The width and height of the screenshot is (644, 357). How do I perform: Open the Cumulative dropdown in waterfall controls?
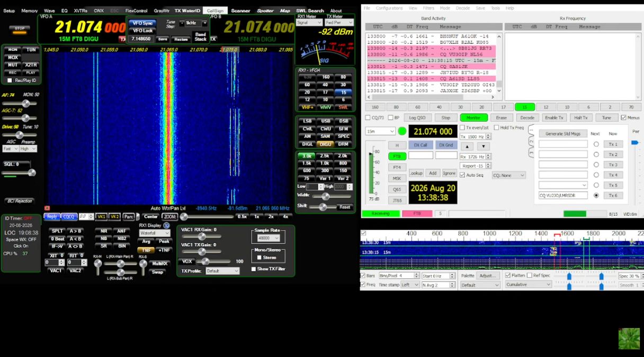528,285
